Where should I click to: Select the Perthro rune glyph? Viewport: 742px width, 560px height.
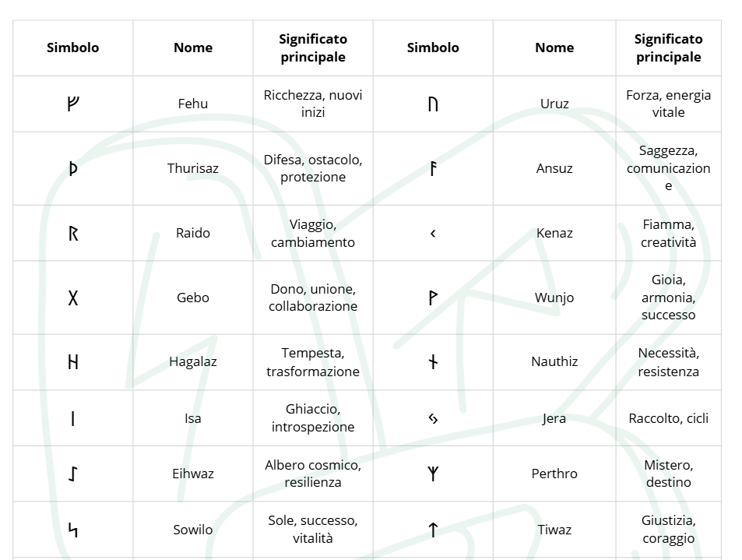[433, 474]
